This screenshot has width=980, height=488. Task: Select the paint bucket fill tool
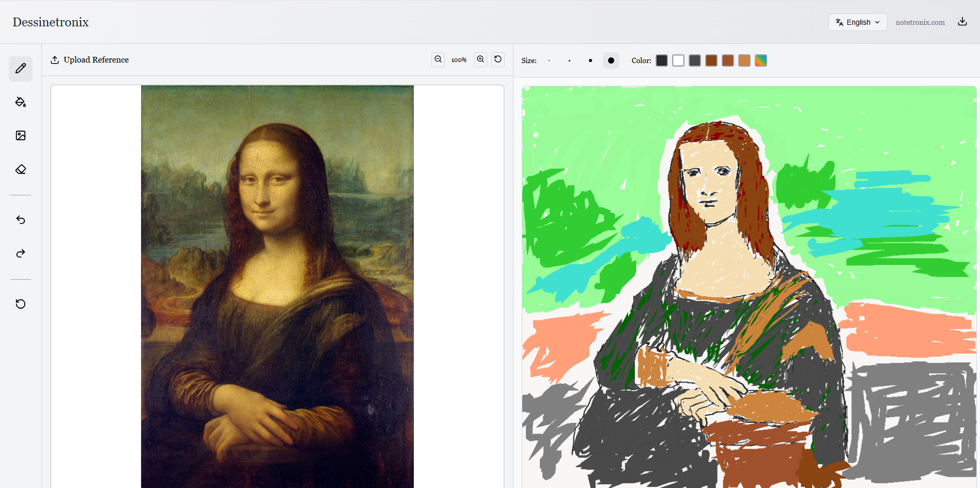[21, 102]
